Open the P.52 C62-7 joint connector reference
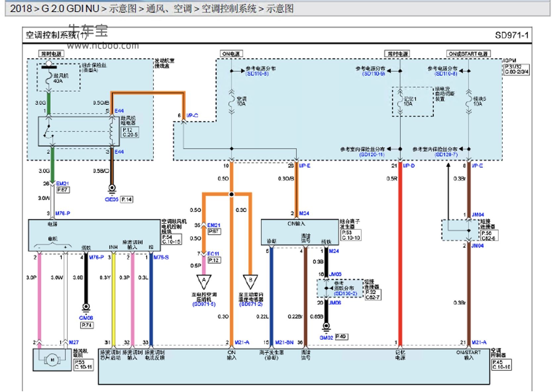 click(373, 295)
